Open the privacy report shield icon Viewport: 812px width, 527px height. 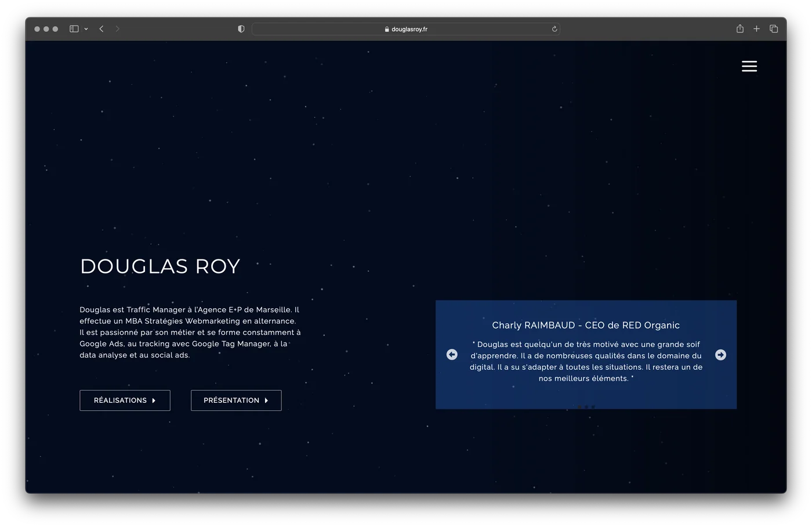point(241,29)
